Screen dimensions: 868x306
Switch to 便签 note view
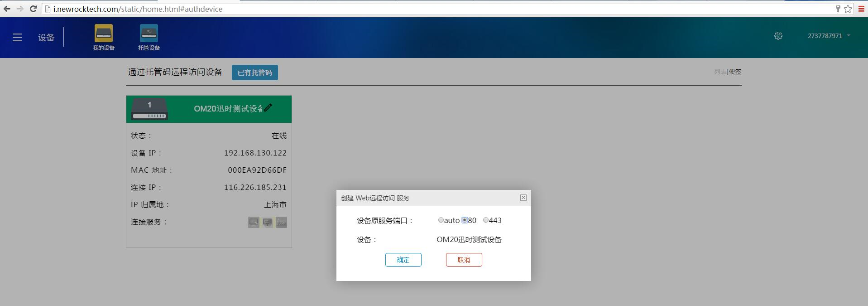click(735, 72)
